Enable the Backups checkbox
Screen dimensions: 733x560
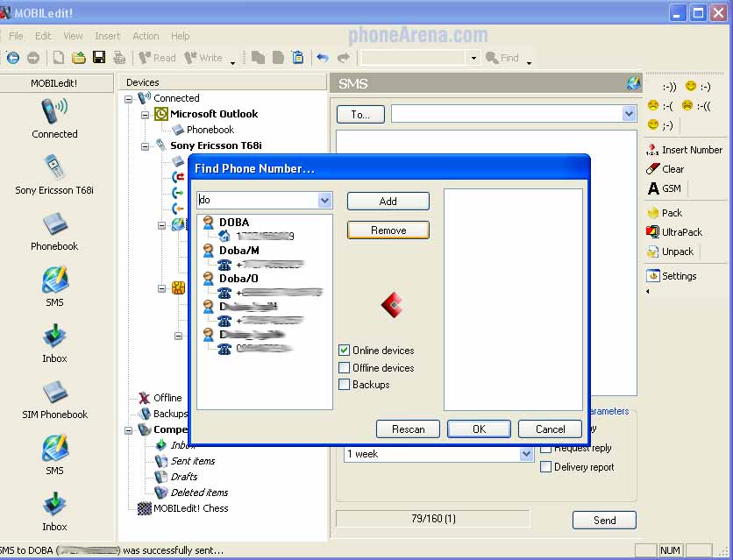[344, 385]
